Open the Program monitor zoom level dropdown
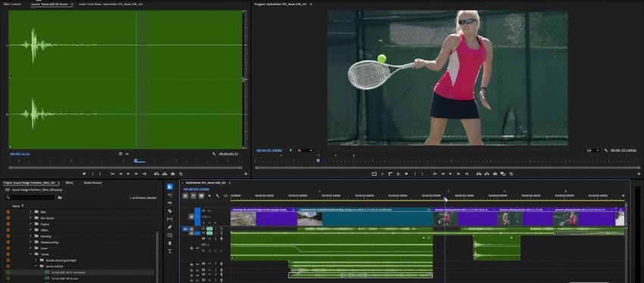The height and width of the screenshot is (283, 644). 305,151
